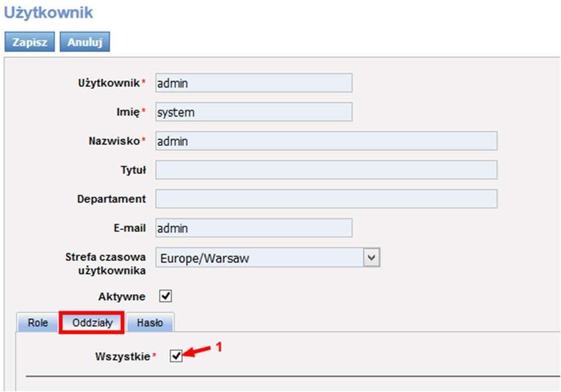This screenshot has height=392, width=561.
Task: Toggle the Wszystkie checkbox
Action: (x=176, y=356)
